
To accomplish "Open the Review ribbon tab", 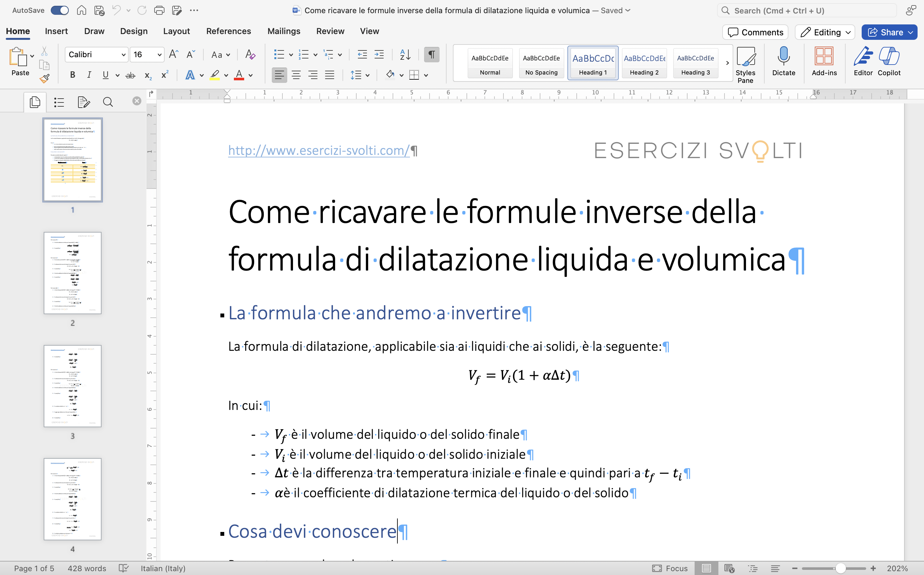I will coord(330,31).
